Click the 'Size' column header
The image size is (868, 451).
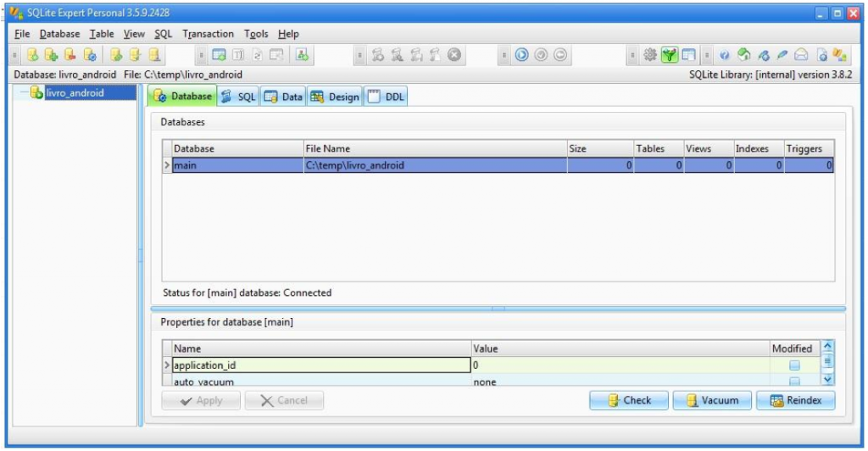point(601,148)
